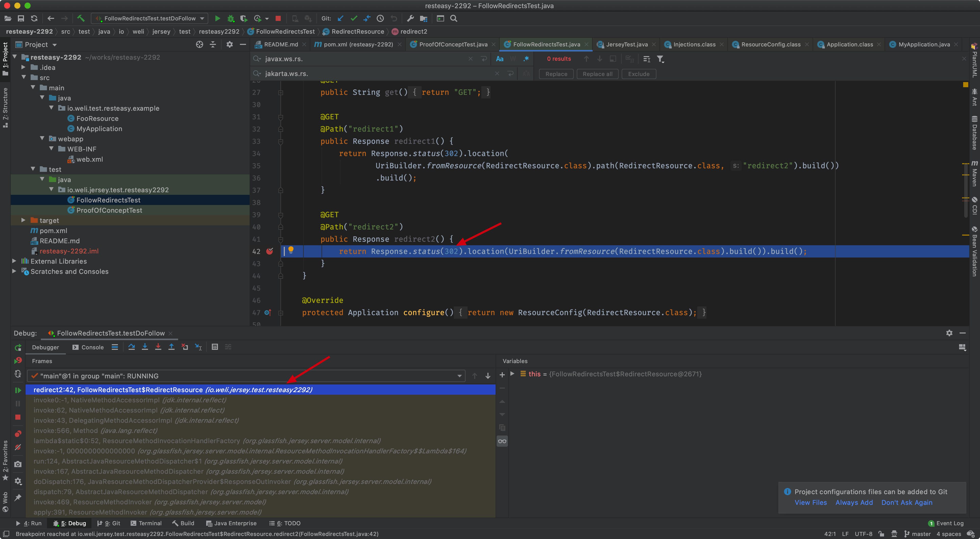Image resolution: width=980 pixels, height=539 pixels.
Task: Open the View Breakpoints icon
Action: (18, 434)
